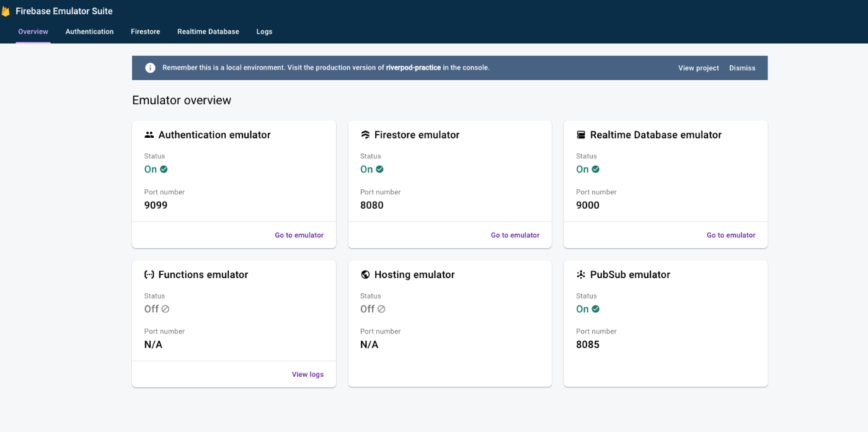Click the PubSub emulator hub icon

click(x=581, y=274)
